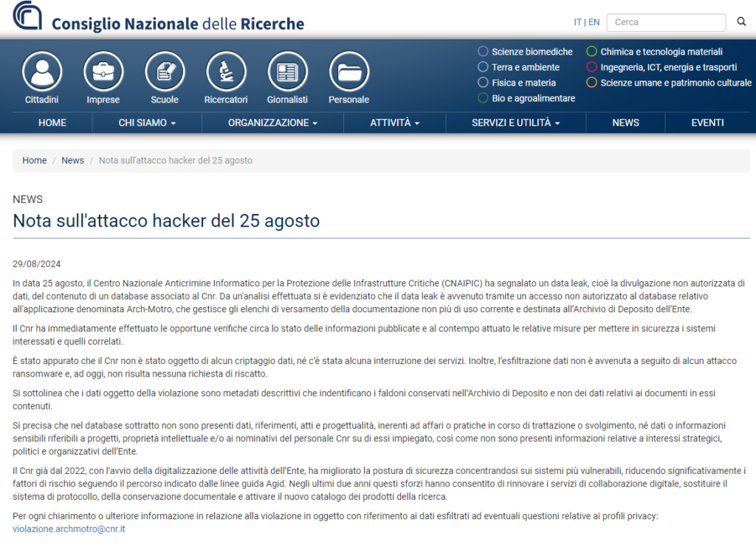
Task: Select the Bio e agroalimentare circle
Action: point(484,98)
